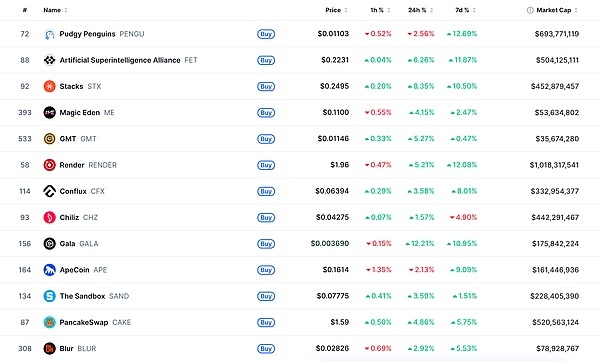Sort table by 1h % column
The height and width of the screenshot is (361, 600).
coord(380,10)
